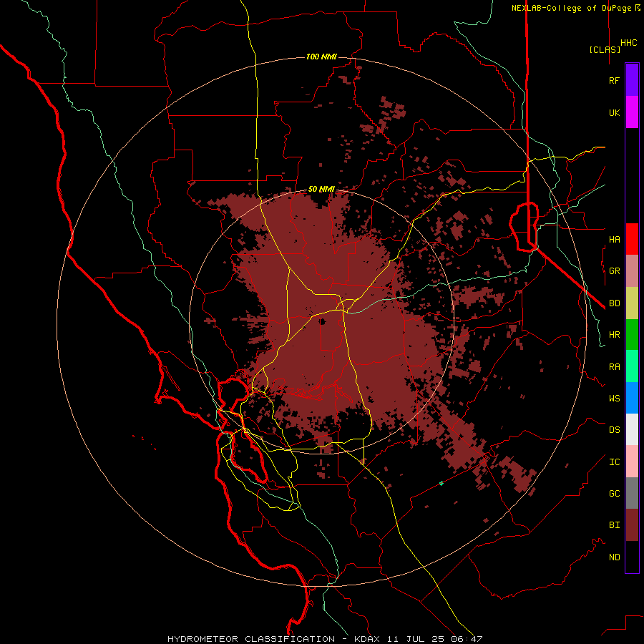
Task: Click the black radar-site hole in echo center
Action: point(323,321)
